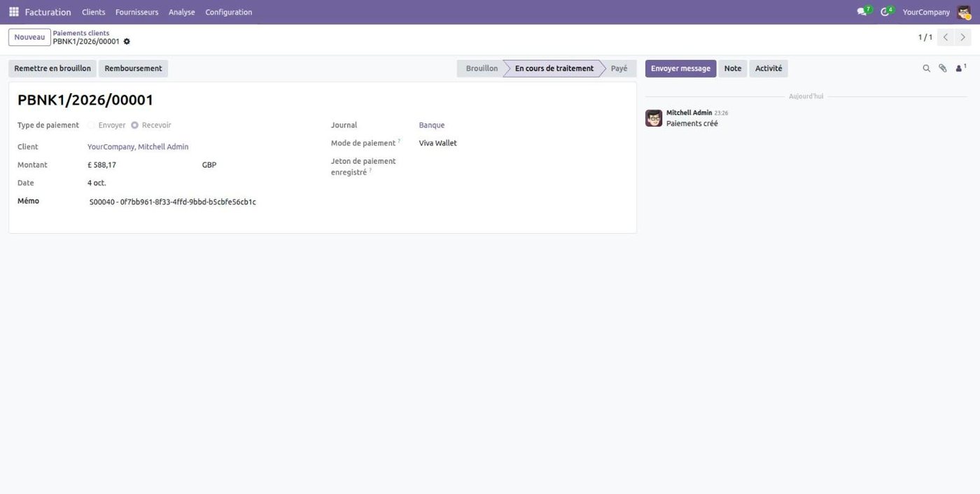Viewport: 980px width, 494px height.
Task: Go to previous record arrow
Action: pos(946,37)
